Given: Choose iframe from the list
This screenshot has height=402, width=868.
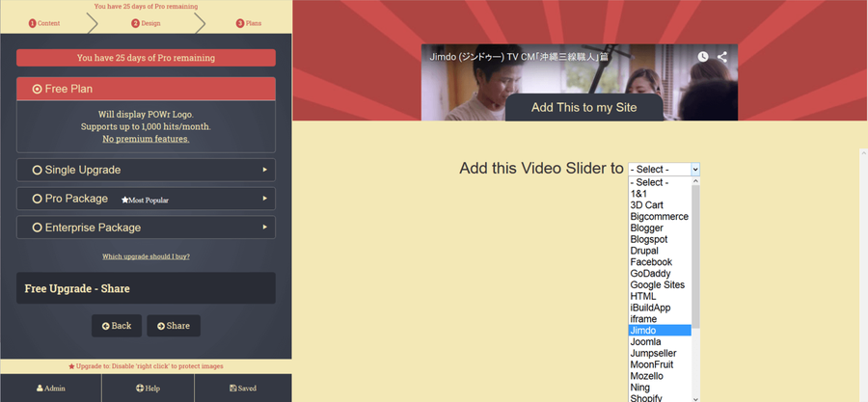Looking at the screenshot, I should tap(660, 319).
